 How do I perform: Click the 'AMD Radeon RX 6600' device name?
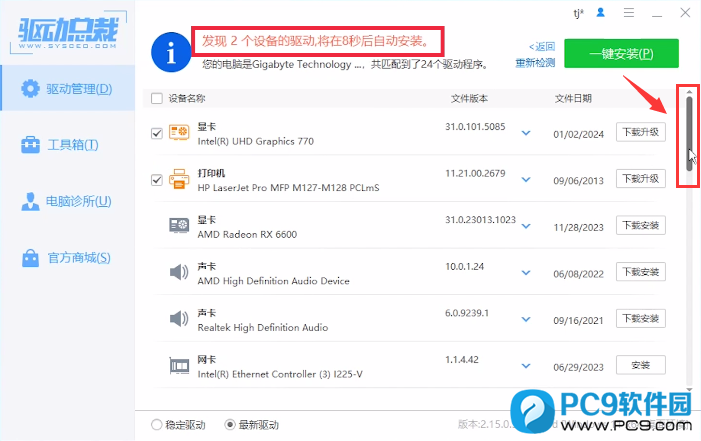[x=247, y=234]
